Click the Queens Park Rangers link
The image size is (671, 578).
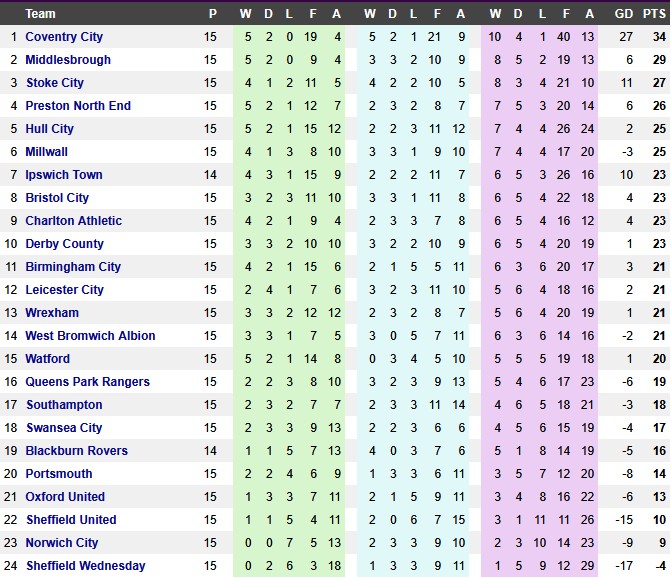coord(87,382)
